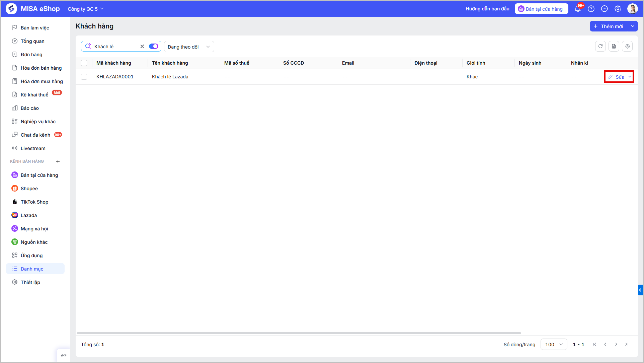The image size is (644, 363).
Task: Clear the search text with X icon
Action: pos(142,47)
